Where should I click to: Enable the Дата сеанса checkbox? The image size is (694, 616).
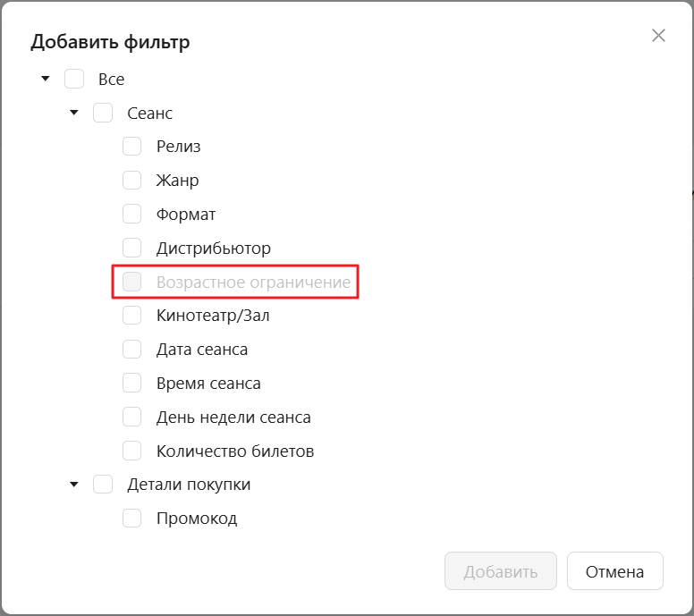pyautogui.click(x=131, y=350)
